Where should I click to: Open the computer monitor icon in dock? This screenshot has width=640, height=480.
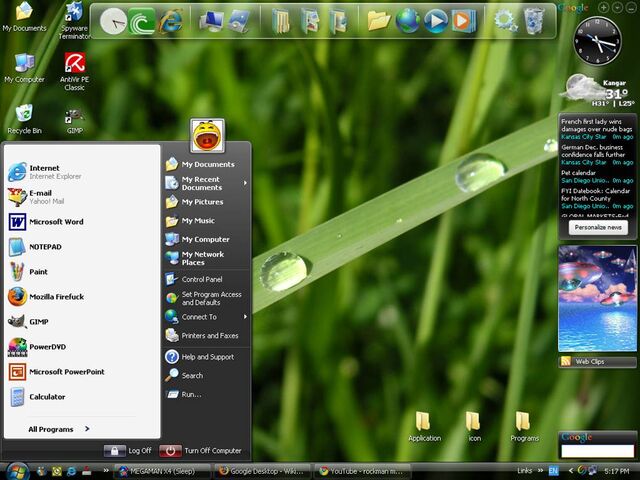click(211, 21)
